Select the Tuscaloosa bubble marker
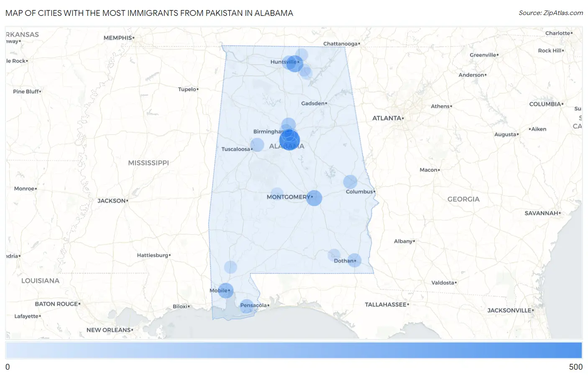This screenshot has height=376, width=588. pyautogui.click(x=257, y=145)
